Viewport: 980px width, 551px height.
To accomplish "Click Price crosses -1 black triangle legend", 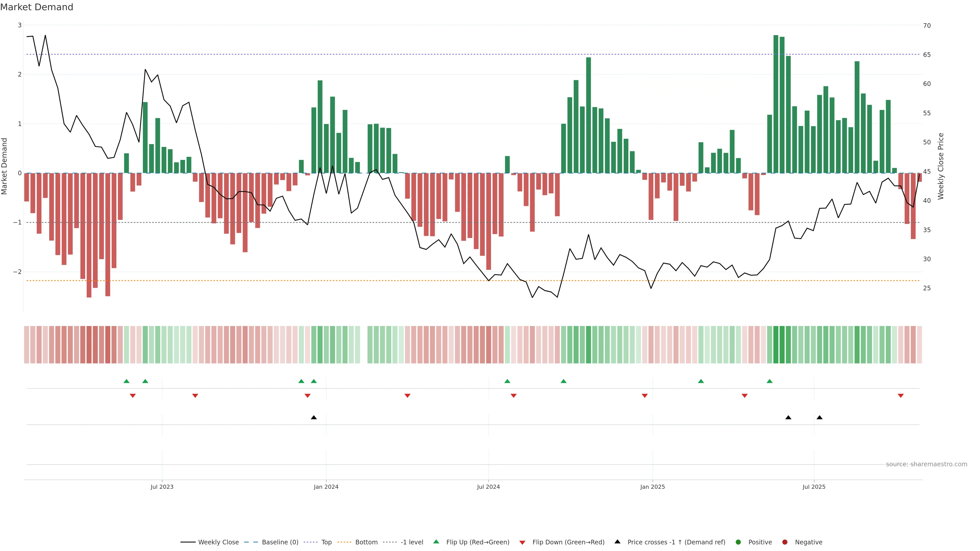I will click(617, 542).
